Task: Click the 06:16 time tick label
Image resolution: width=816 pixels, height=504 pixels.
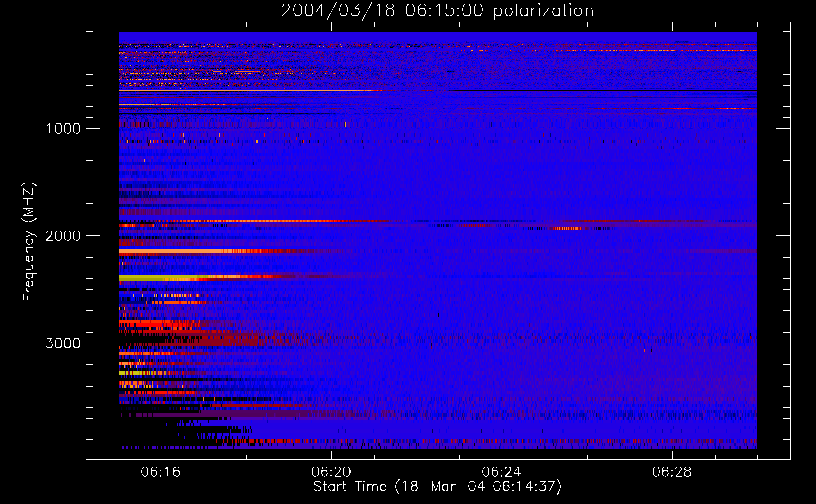Action: tap(161, 472)
